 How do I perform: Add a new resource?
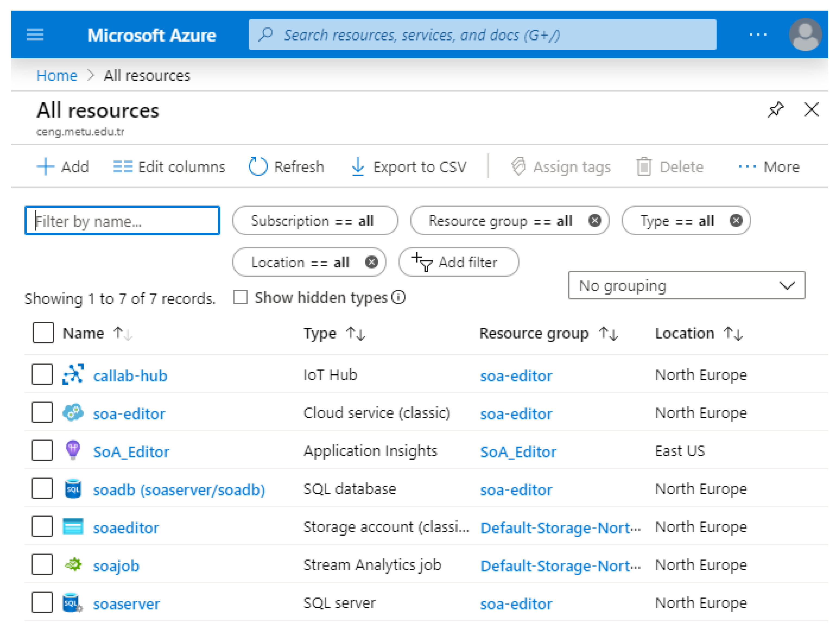click(63, 167)
